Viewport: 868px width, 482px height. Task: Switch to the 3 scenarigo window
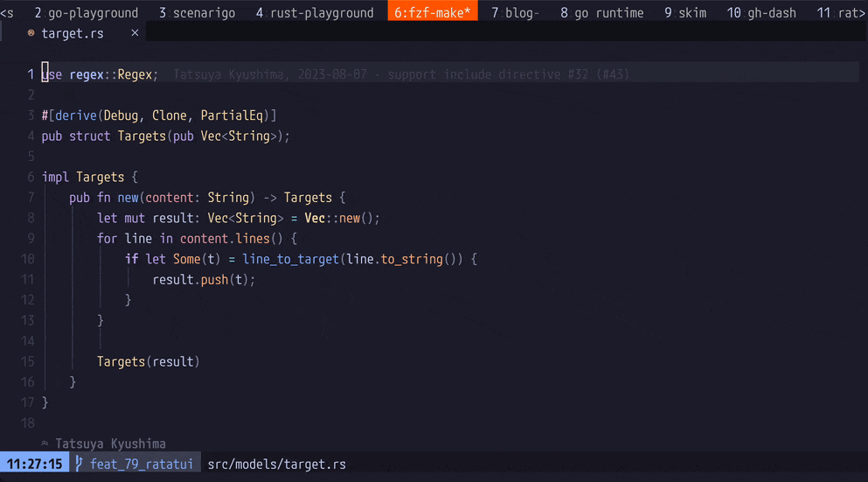coord(197,12)
